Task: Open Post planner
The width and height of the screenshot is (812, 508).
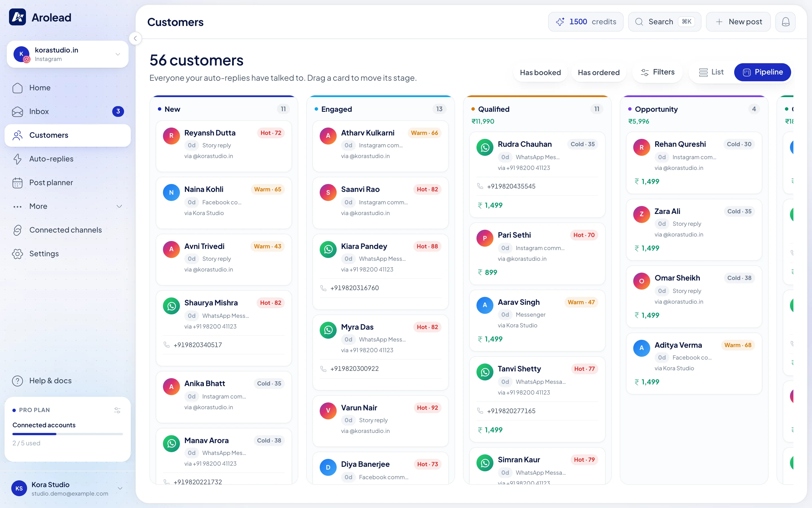Action: coord(67,183)
